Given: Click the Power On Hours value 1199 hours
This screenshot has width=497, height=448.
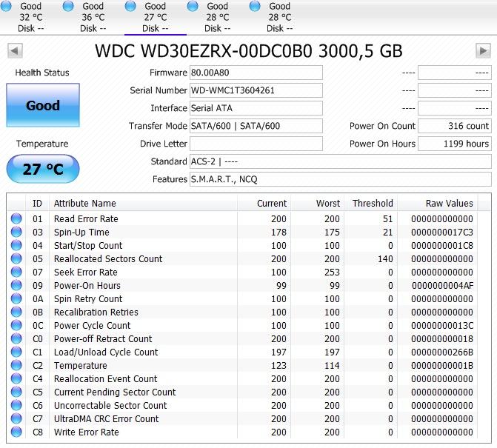Looking at the screenshot, I should (x=455, y=144).
